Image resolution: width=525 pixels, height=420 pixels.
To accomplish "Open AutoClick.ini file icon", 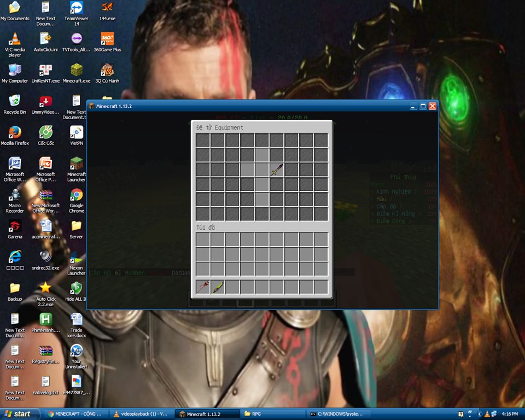I will (x=45, y=42).
